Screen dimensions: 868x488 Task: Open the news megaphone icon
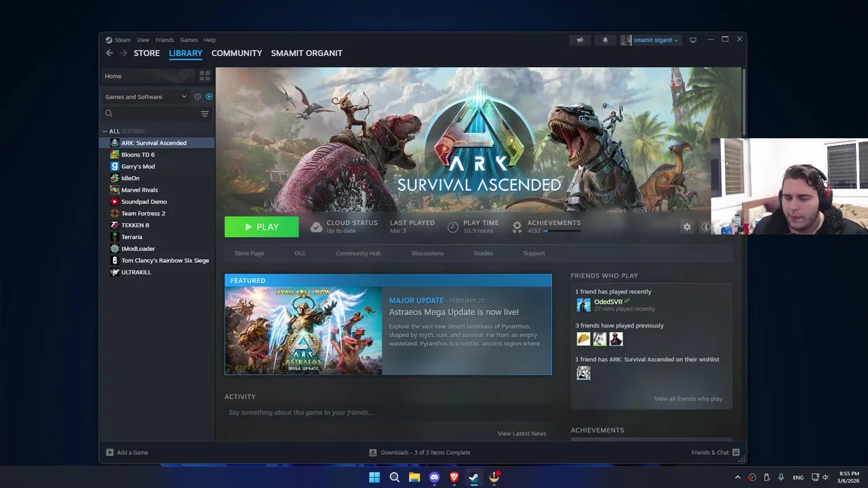click(580, 40)
